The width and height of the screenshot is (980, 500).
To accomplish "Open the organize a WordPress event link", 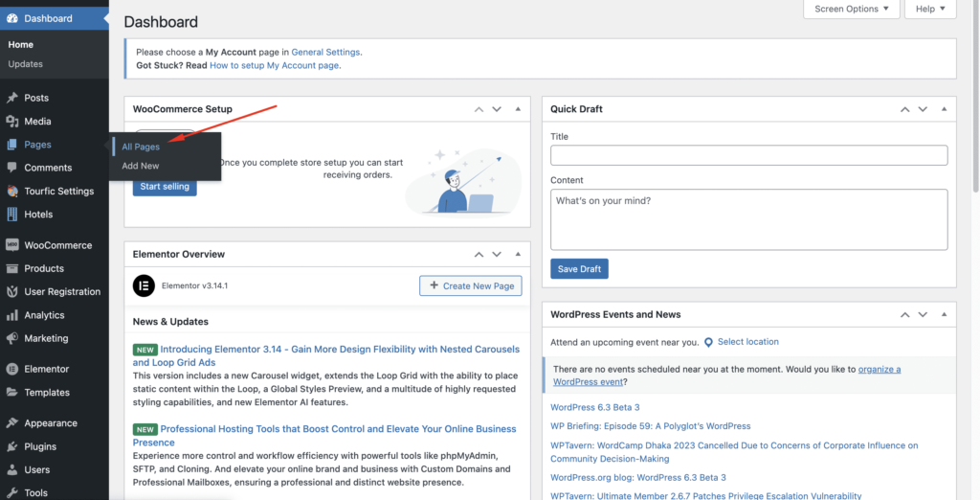I will [727, 375].
